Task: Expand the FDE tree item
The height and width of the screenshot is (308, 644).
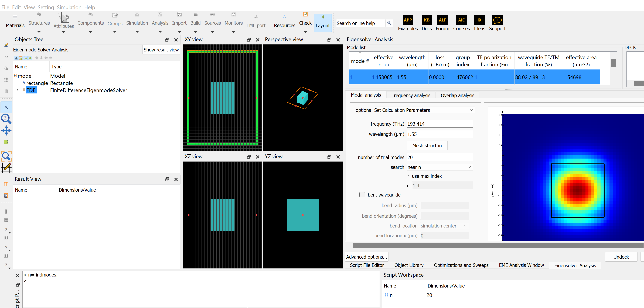Action: (x=18, y=90)
